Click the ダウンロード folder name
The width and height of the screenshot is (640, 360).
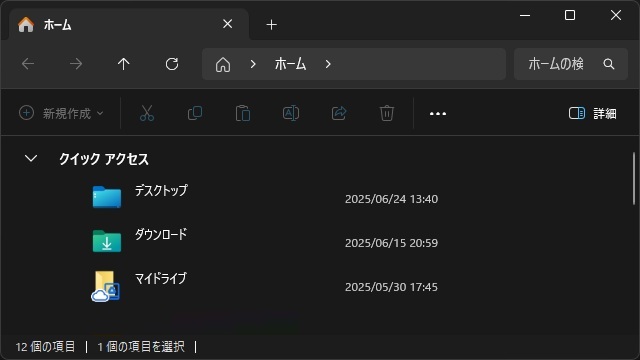point(161,235)
